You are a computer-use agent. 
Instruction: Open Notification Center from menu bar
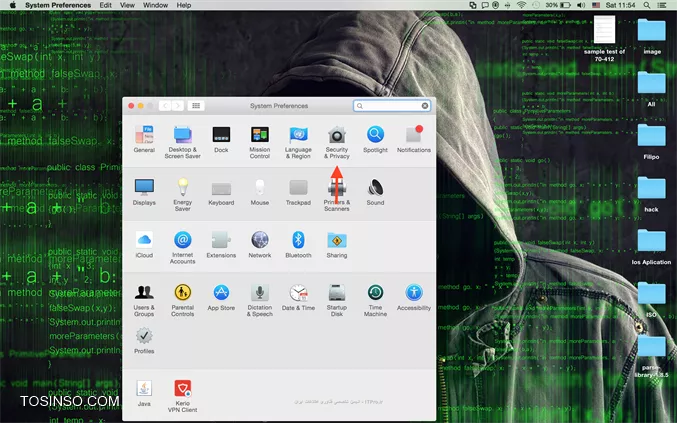tap(662, 5)
